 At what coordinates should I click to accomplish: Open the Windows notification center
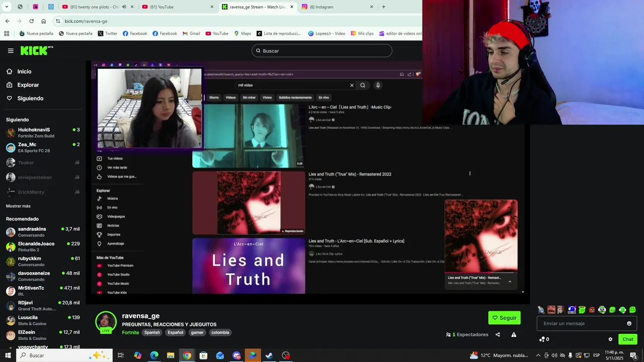pos(633,355)
